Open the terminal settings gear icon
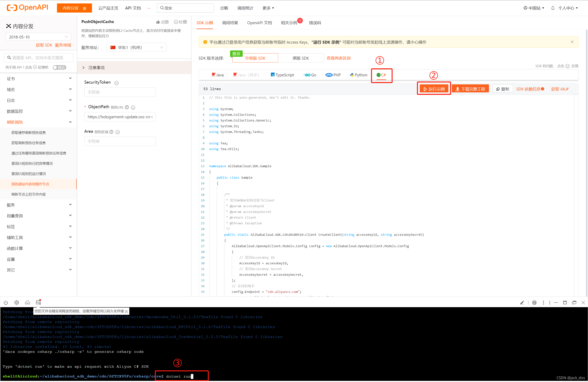The width and height of the screenshot is (588, 382). pos(17,302)
